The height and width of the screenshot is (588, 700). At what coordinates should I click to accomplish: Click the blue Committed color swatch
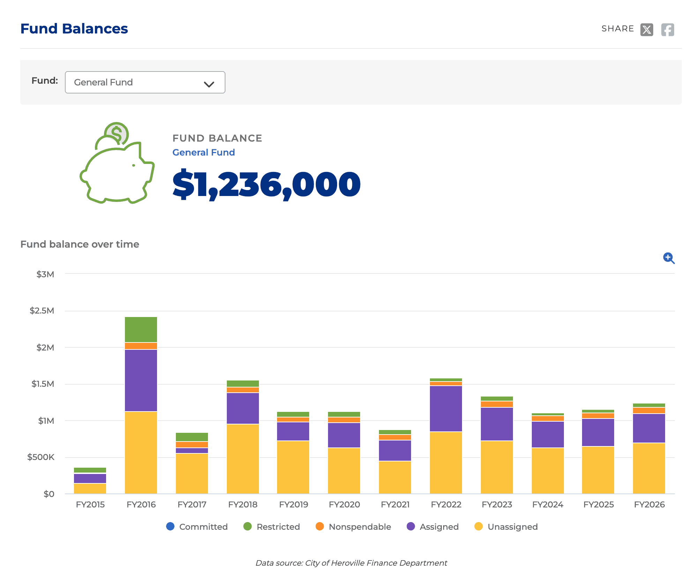170,527
